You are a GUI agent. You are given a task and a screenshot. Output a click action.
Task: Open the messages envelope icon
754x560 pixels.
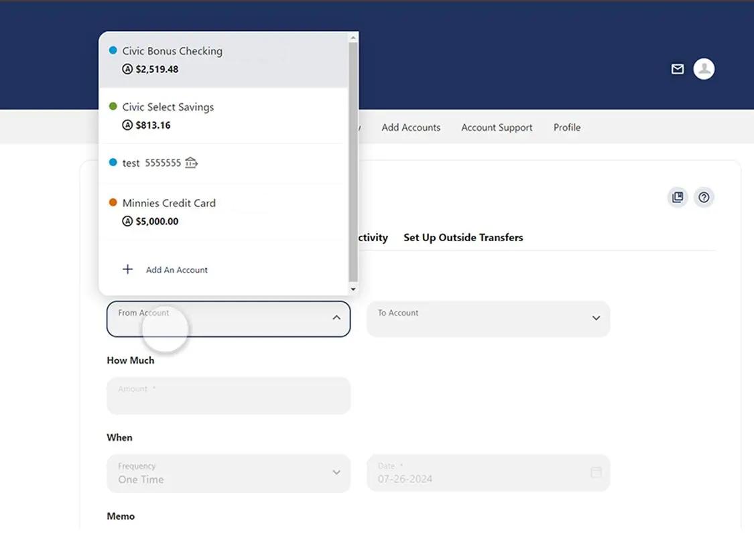click(677, 68)
